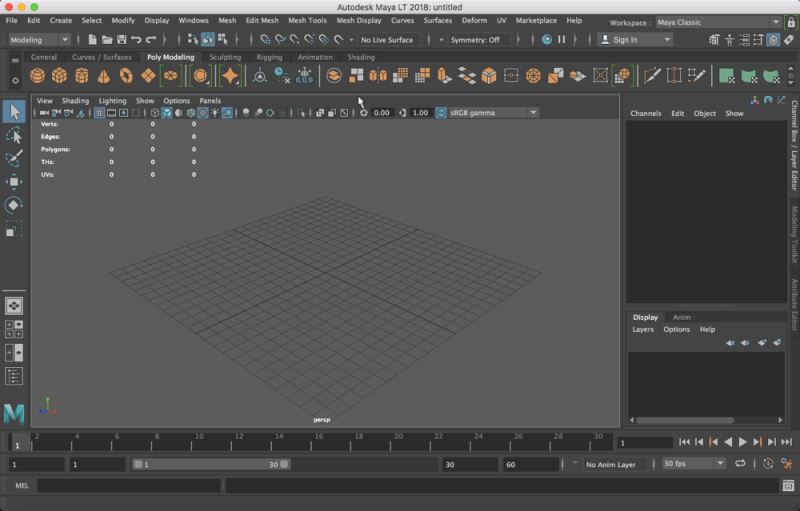Toggle viewport grid display icon
Viewport: 800px width, 511px height.
(x=99, y=113)
